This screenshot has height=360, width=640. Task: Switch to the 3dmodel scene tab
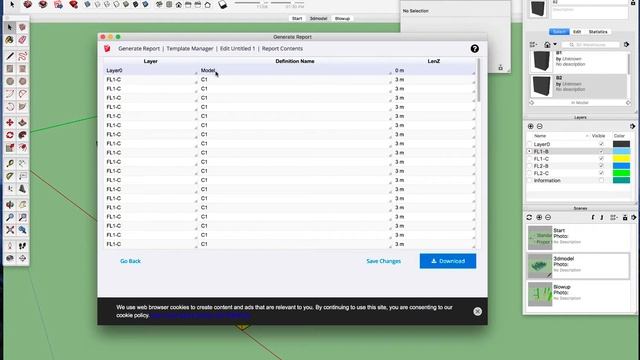pos(318,18)
